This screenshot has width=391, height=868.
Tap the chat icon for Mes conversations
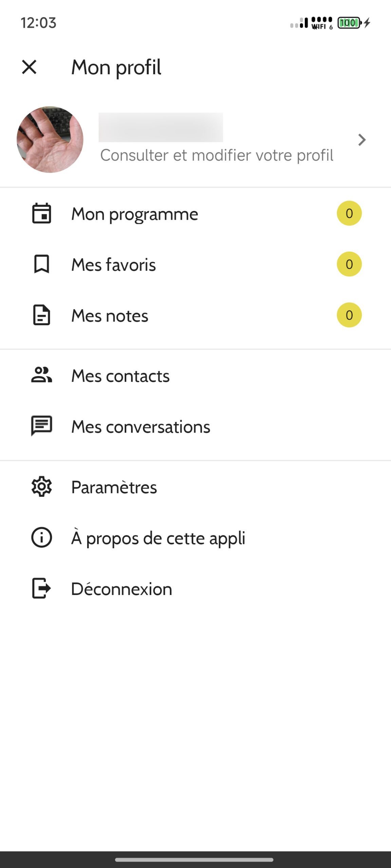pyautogui.click(x=41, y=426)
